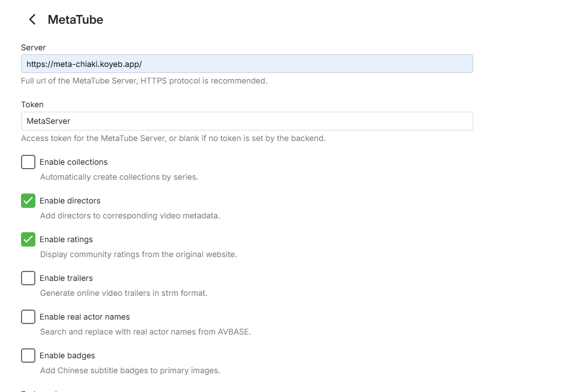565x392 pixels.
Task: Click the AVBASE real actor names description
Action: click(145, 332)
